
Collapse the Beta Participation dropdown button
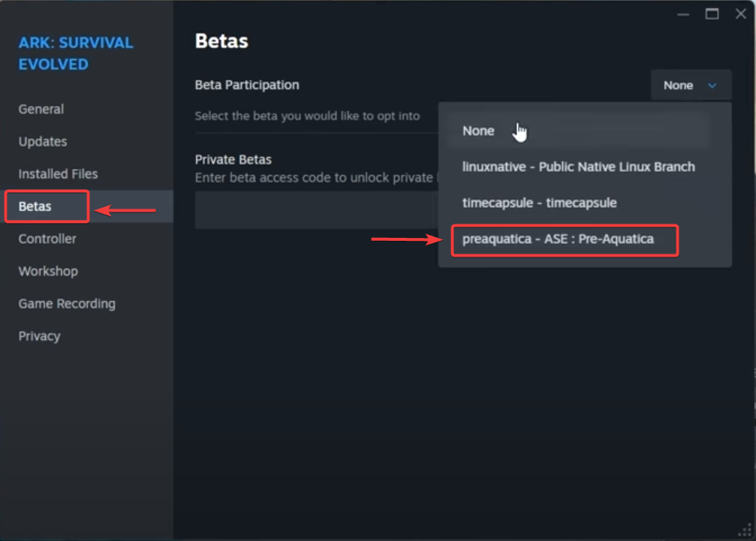tap(691, 86)
